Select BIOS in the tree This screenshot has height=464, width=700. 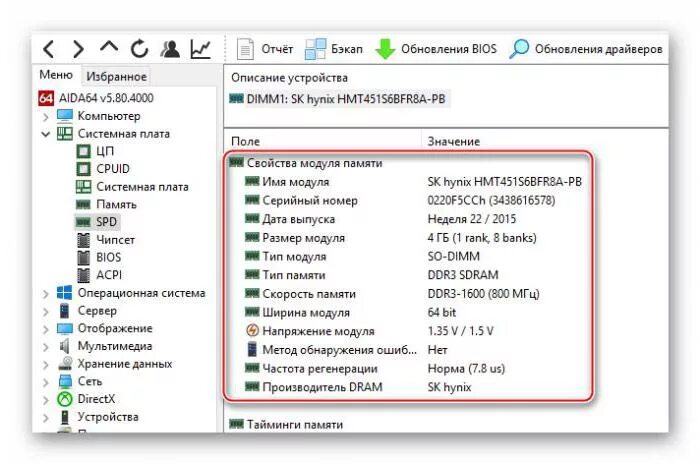coord(99,257)
